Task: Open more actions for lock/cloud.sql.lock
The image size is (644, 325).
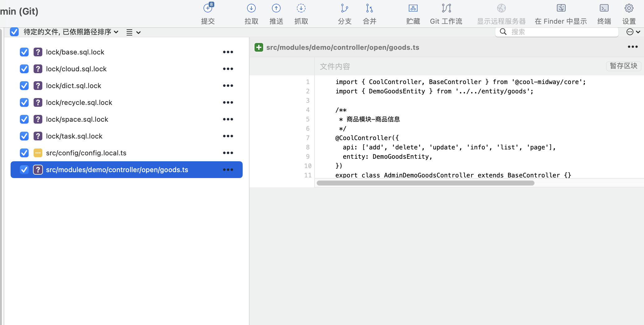Action: tap(228, 69)
